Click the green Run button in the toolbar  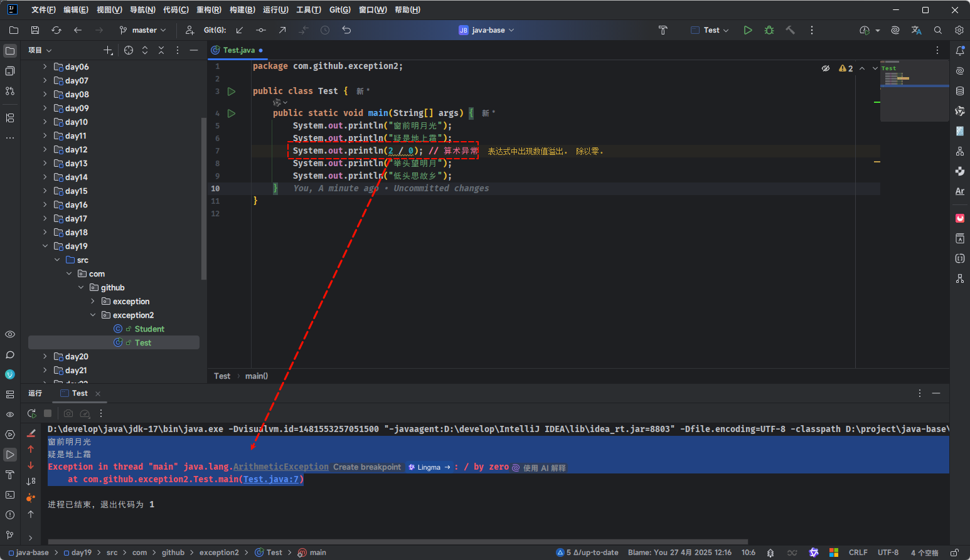tap(747, 30)
